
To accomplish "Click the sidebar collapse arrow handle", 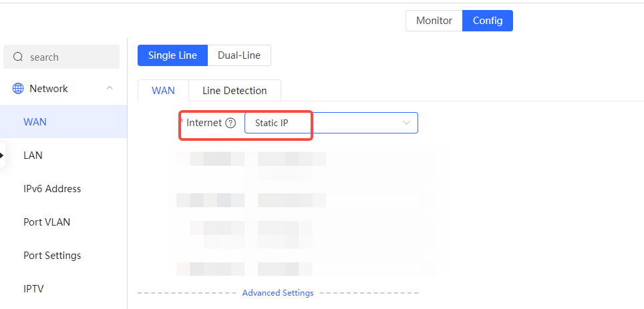I will coord(2,156).
